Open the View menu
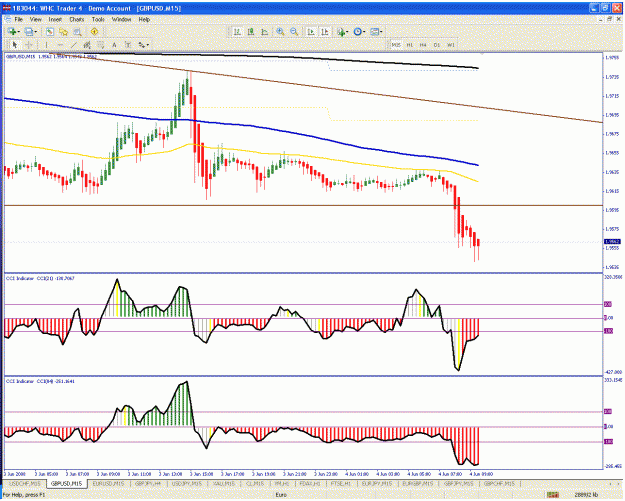 click(x=35, y=19)
